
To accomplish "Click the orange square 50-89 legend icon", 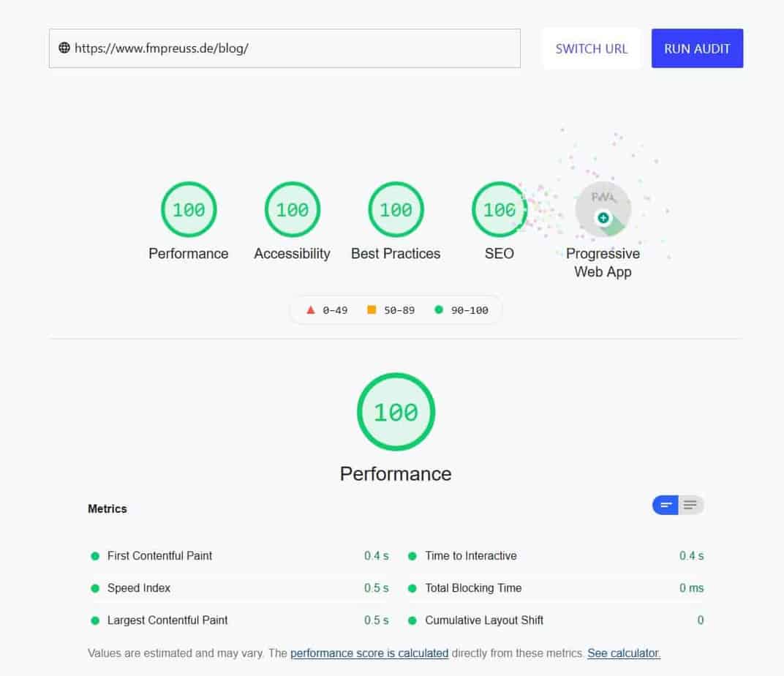I will 372,310.
